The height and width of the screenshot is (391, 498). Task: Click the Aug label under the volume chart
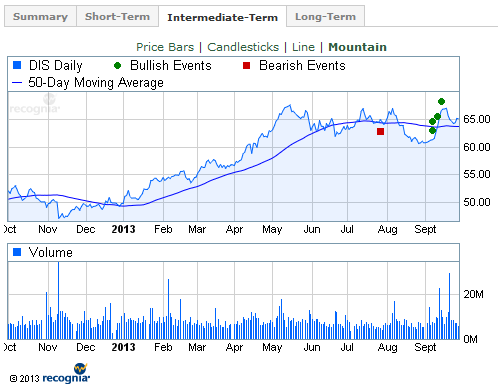pyautogui.click(x=387, y=348)
